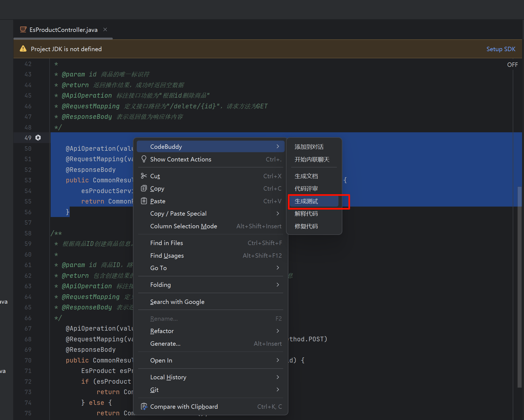Click the CodeBuddy gutter icon on line 49
524x420 pixels.
tap(38, 138)
